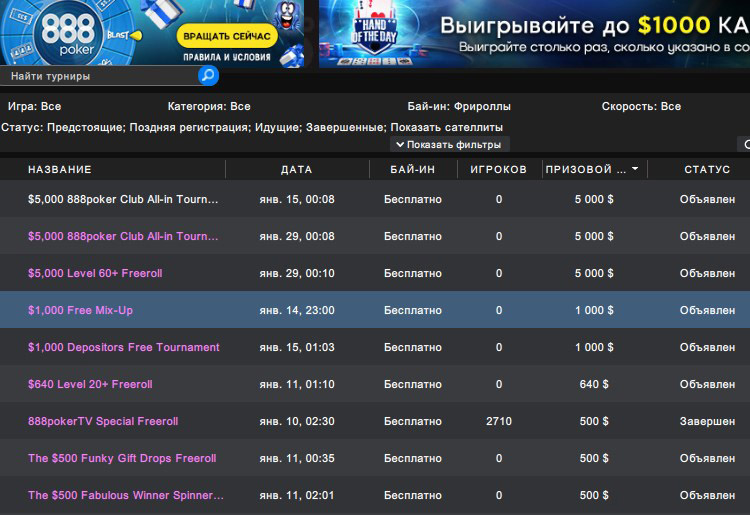
Task: Open the 'Бай-ин: Фрироллы' filter
Action: pyautogui.click(x=459, y=106)
